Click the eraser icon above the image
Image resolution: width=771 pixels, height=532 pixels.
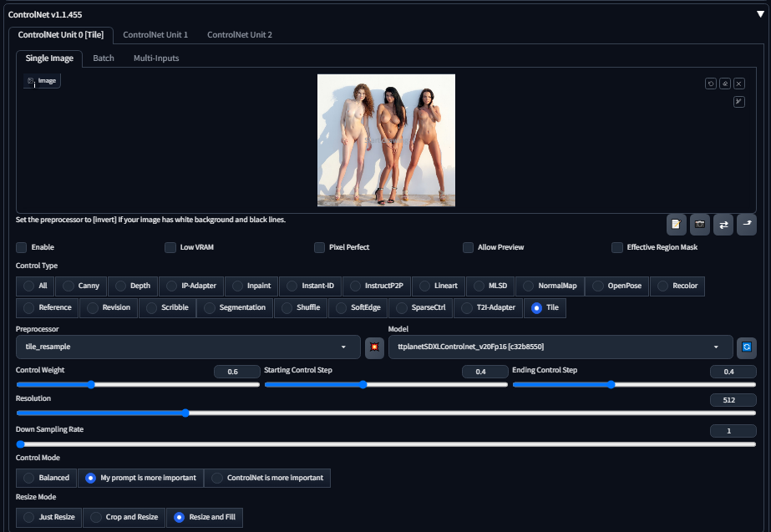tap(725, 84)
